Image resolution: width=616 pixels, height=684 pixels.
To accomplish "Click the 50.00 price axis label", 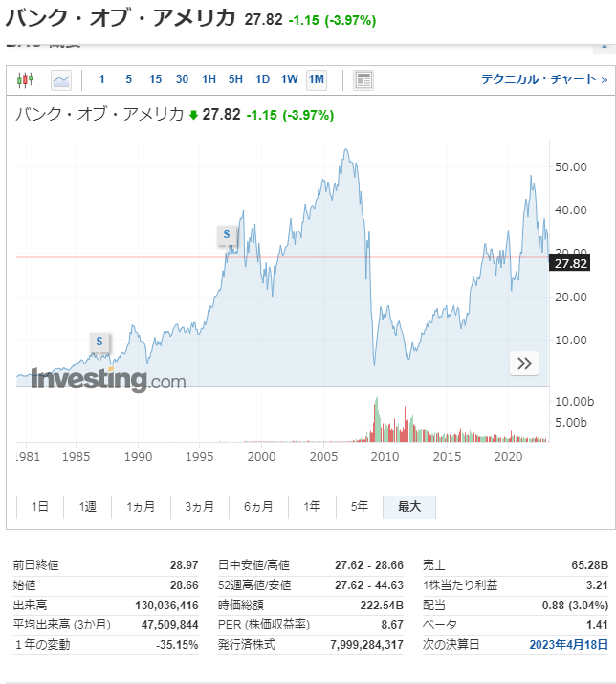I will (x=571, y=167).
